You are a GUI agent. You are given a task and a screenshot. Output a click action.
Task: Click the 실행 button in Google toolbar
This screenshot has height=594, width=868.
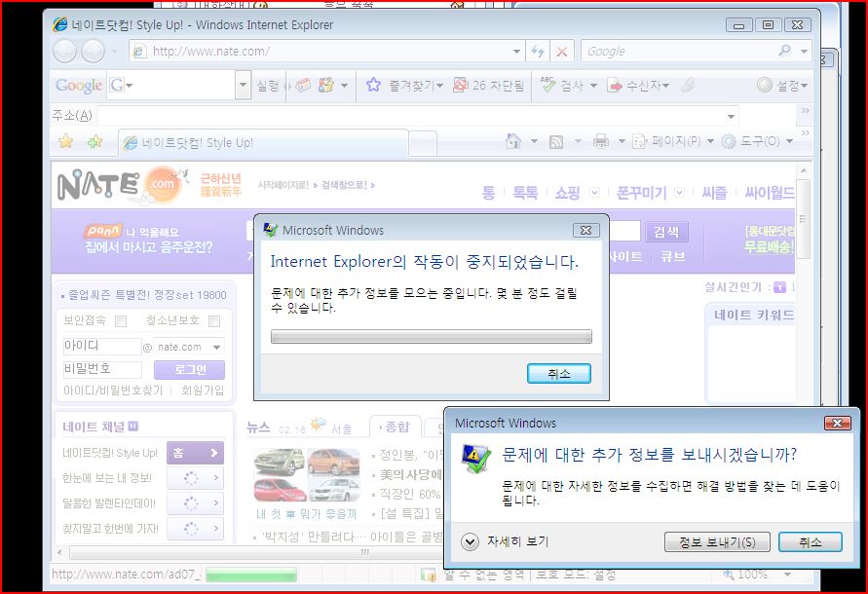pyautogui.click(x=268, y=86)
